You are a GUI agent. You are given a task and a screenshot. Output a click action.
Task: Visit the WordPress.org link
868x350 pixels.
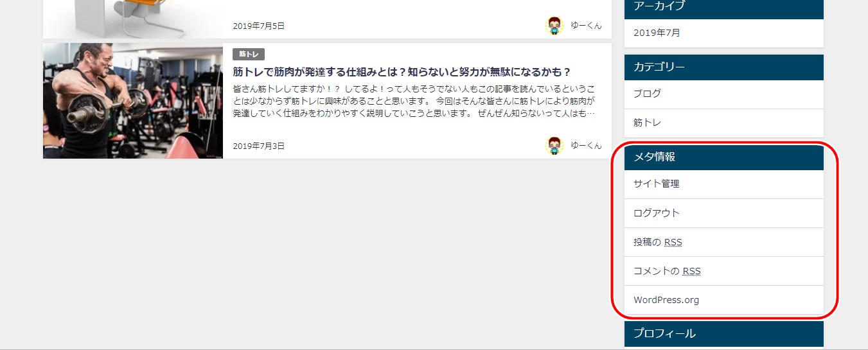click(666, 300)
